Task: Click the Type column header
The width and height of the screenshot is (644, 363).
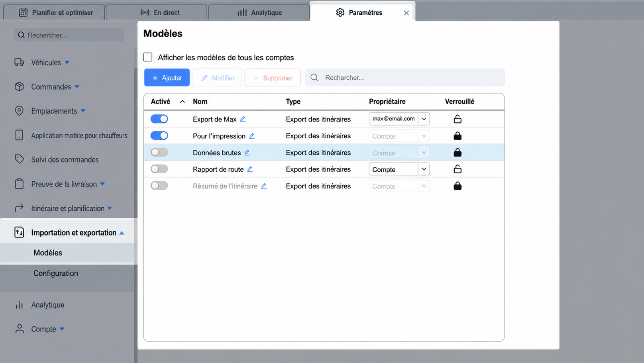Action: click(x=293, y=102)
